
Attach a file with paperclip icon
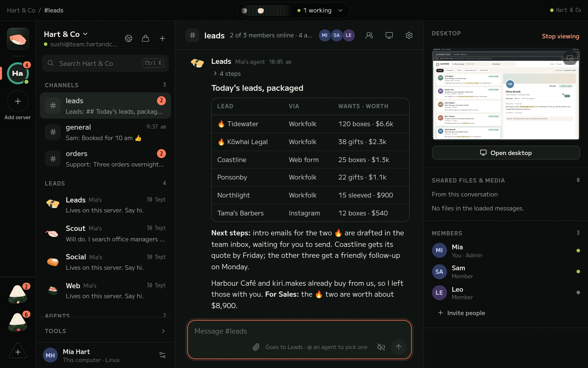click(x=256, y=347)
